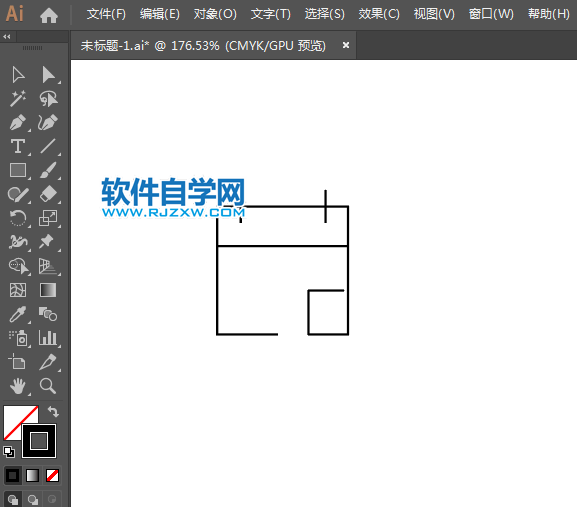Select the Magic Wand tool

click(18, 98)
